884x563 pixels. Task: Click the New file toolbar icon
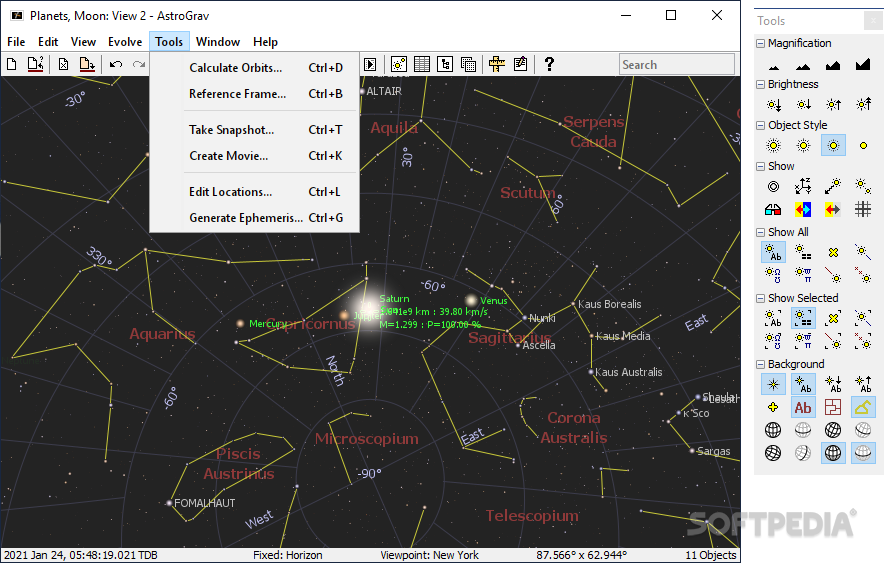coord(11,64)
